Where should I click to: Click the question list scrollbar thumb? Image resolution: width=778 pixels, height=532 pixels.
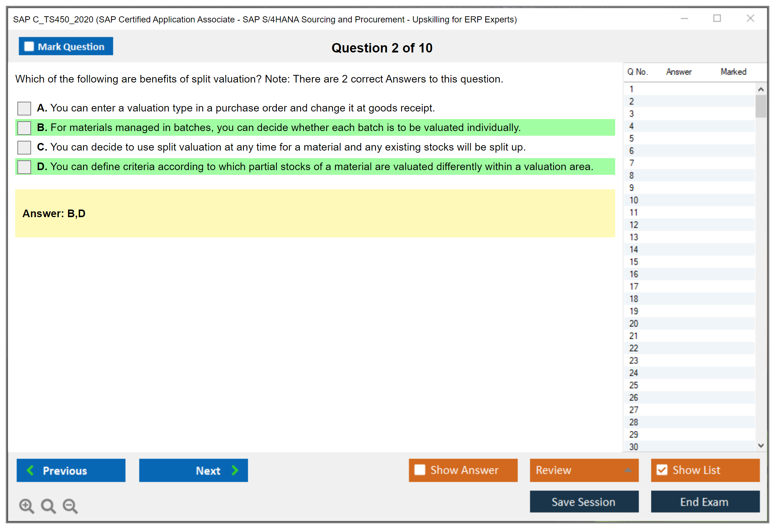pos(761,106)
